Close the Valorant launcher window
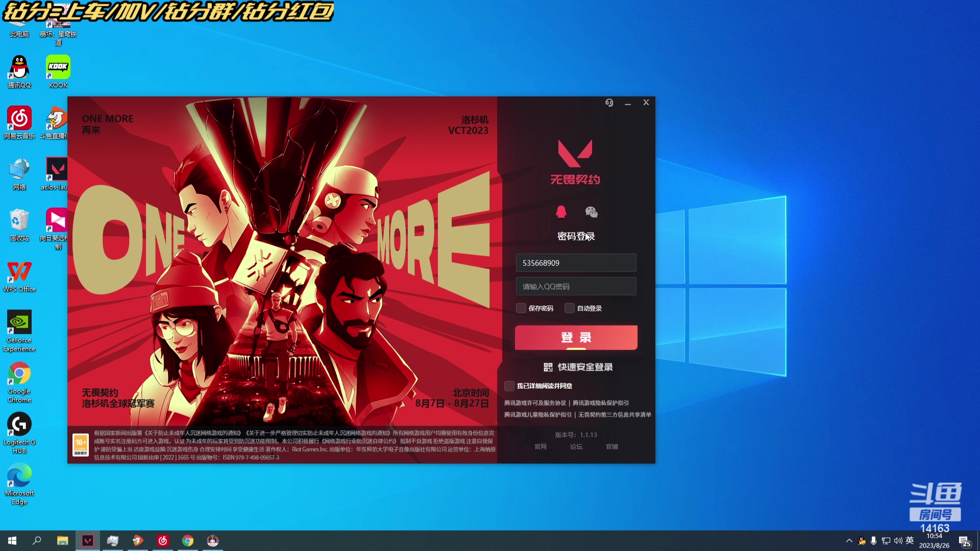 (x=646, y=103)
